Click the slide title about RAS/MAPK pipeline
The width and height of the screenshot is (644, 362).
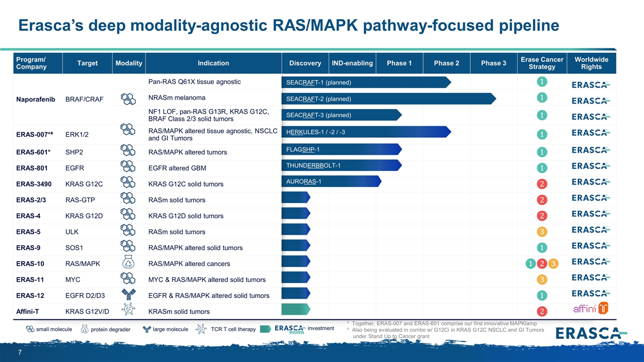(x=289, y=26)
